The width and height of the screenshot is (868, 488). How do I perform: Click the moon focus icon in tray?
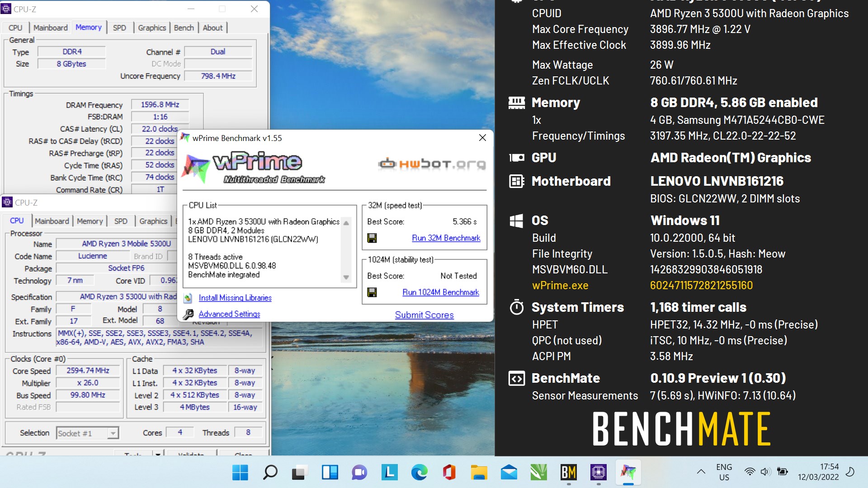click(850, 472)
